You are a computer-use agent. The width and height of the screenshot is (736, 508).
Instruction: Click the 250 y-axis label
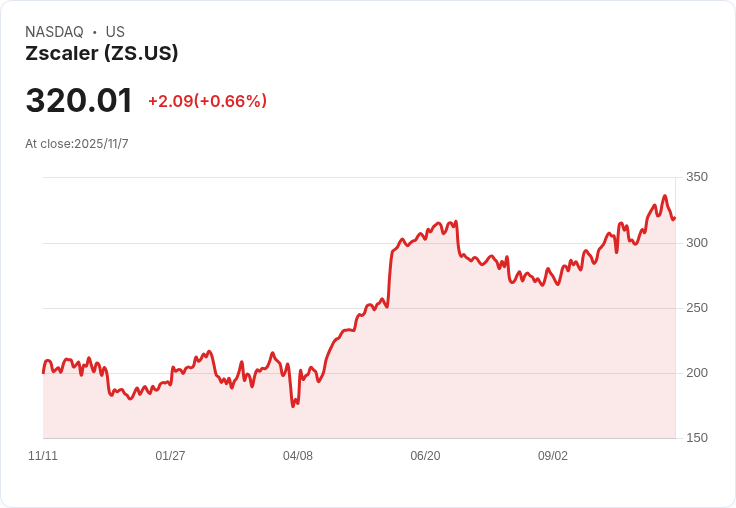[x=696, y=308]
